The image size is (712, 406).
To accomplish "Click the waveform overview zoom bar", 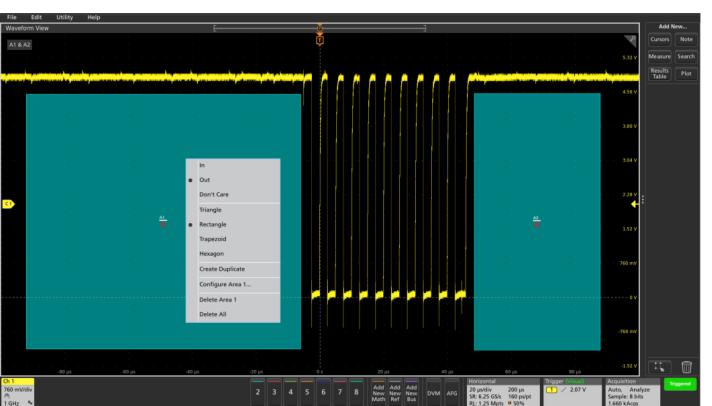I will click(x=320, y=28).
